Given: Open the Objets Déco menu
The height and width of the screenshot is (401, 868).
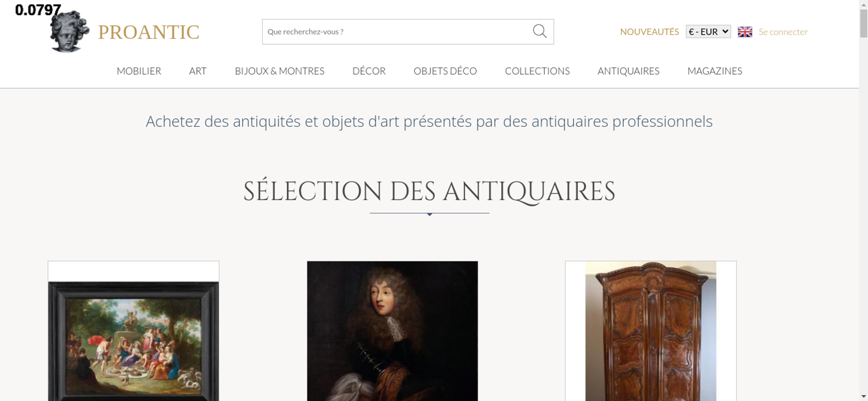Looking at the screenshot, I should point(445,71).
